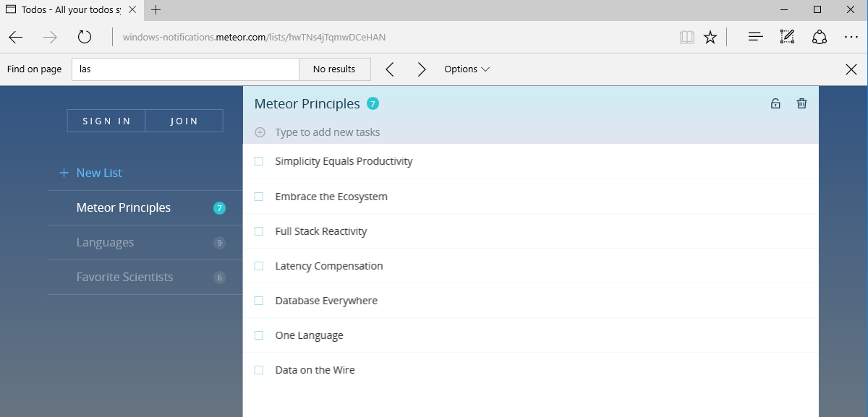
Task: Click the 9 count badge beside Languages
Action: pos(220,243)
